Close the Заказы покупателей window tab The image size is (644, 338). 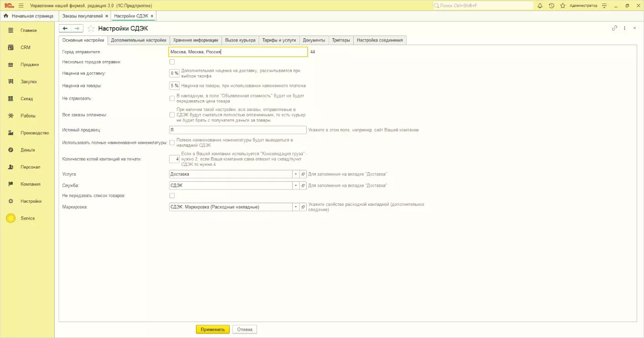[x=107, y=16]
